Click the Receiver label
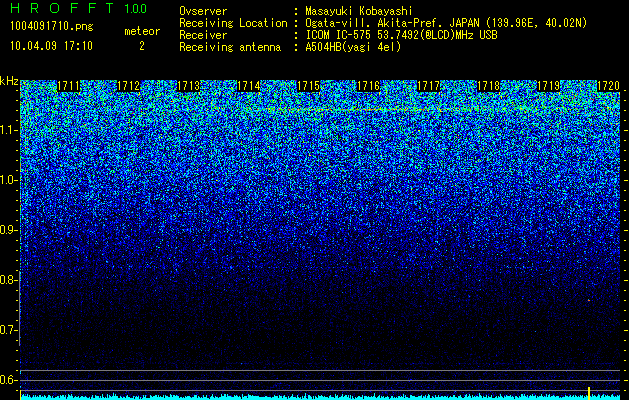The height and width of the screenshot is (400, 629). click(203, 35)
